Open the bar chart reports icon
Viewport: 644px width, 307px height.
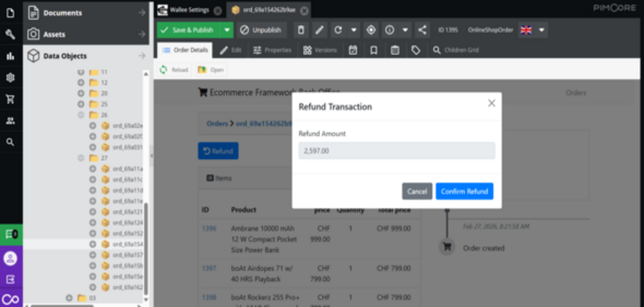(10, 56)
